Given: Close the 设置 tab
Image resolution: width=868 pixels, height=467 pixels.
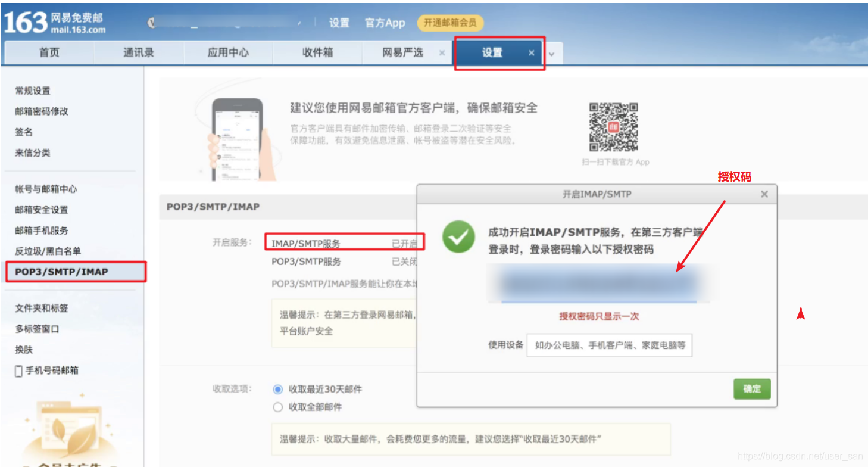Looking at the screenshot, I should [x=532, y=52].
